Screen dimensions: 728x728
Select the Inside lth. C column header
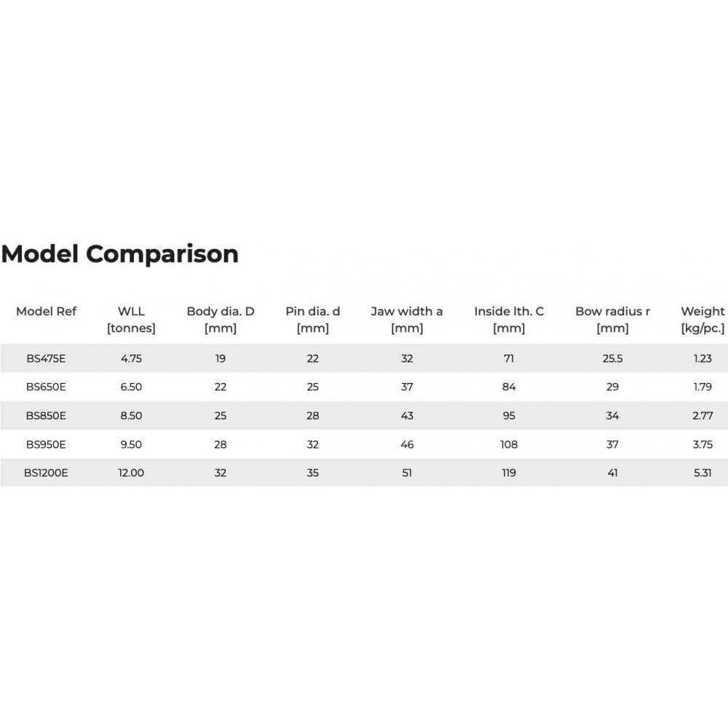tap(509, 320)
